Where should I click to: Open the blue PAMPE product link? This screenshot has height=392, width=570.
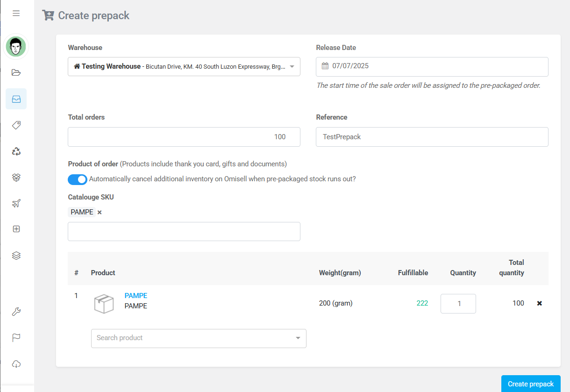pyautogui.click(x=136, y=296)
